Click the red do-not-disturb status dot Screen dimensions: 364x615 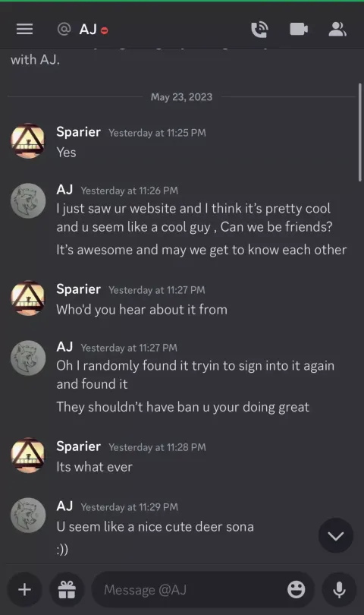[105, 30]
